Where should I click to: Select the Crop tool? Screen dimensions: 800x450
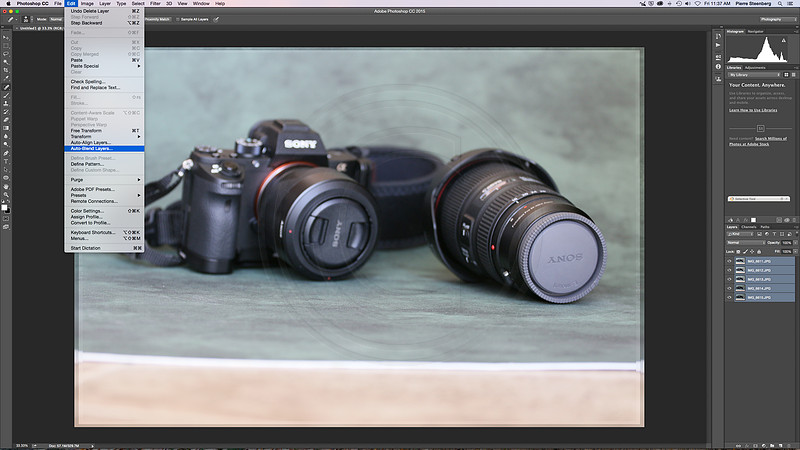pos(6,70)
